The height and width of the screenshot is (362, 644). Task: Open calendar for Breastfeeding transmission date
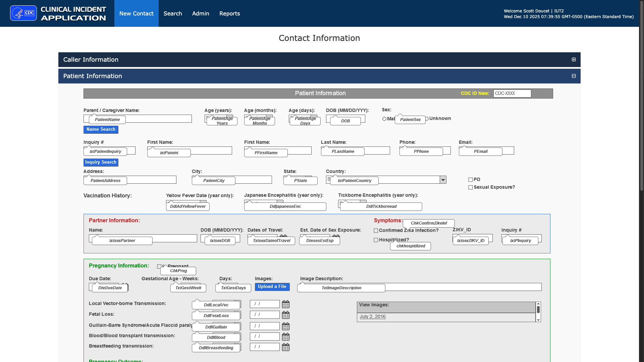285,347
